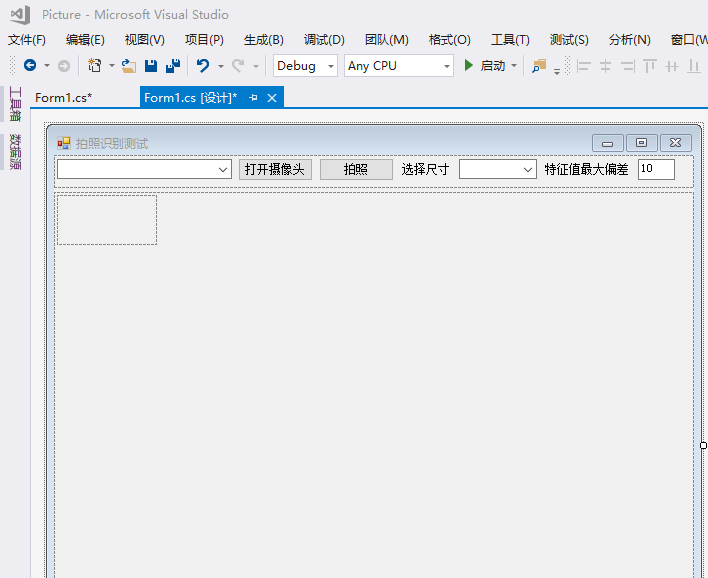Click the designer form's minimize button
Viewport: 708px width, 578px height.
pos(607,143)
